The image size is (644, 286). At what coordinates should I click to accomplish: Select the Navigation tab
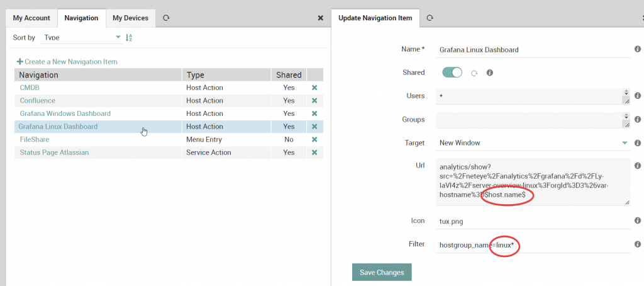click(x=81, y=18)
